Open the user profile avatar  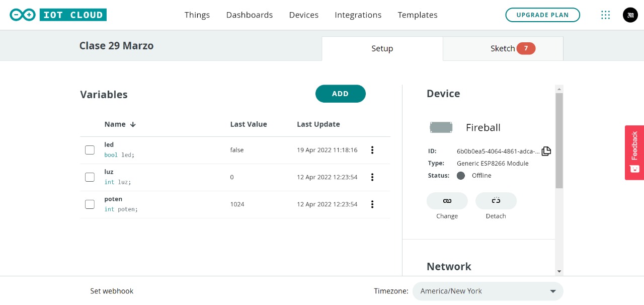point(630,15)
